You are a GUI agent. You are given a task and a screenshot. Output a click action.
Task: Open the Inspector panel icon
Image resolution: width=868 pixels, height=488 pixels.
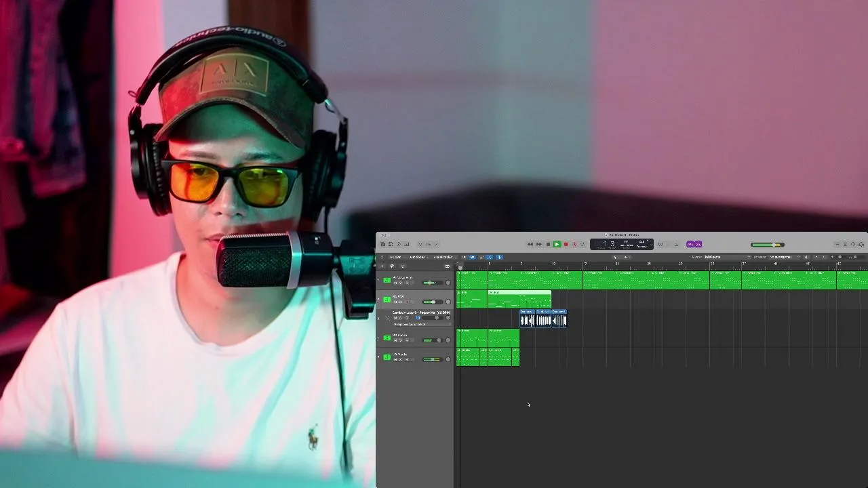(x=391, y=244)
